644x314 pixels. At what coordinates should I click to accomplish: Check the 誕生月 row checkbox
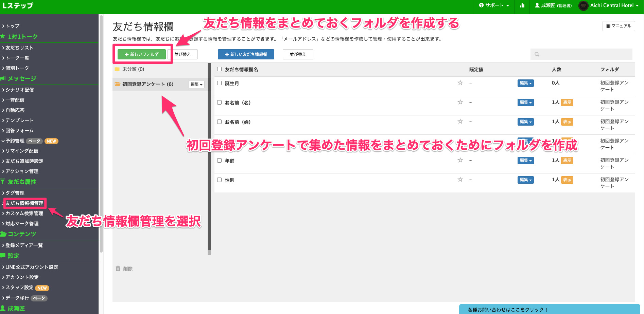[x=220, y=83]
